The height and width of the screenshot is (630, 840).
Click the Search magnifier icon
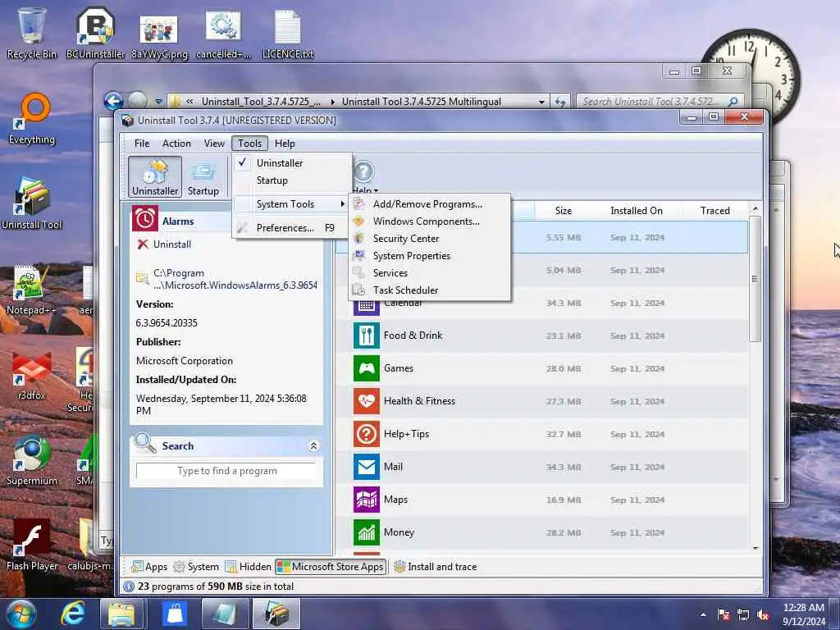tap(144, 444)
